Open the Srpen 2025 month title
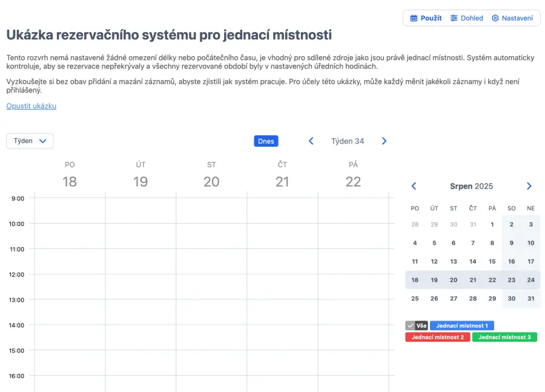545x392 pixels. pyautogui.click(x=471, y=187)
